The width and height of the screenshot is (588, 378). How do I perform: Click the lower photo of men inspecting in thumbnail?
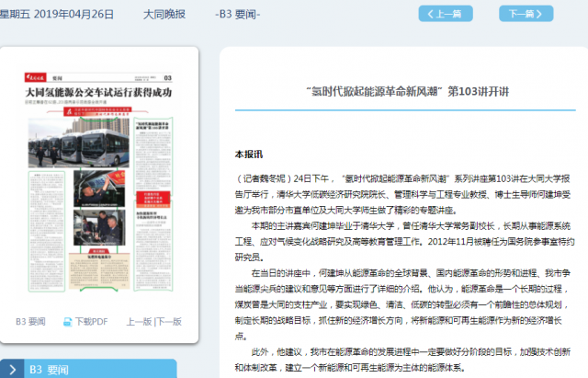(x=99, y=227)
